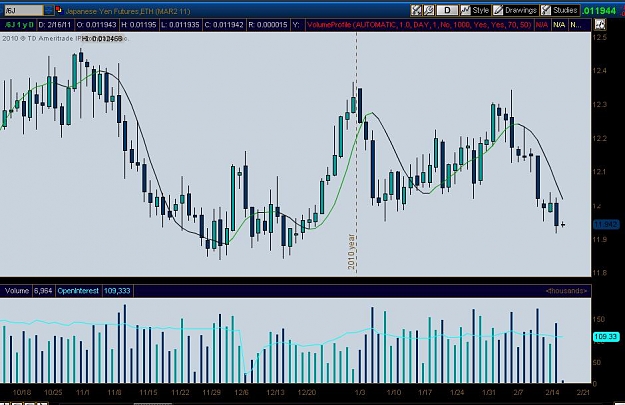Click the Volume label in lower panel
Image resolution: width=625 pixels, height=405 pixels.
(17, 291)
